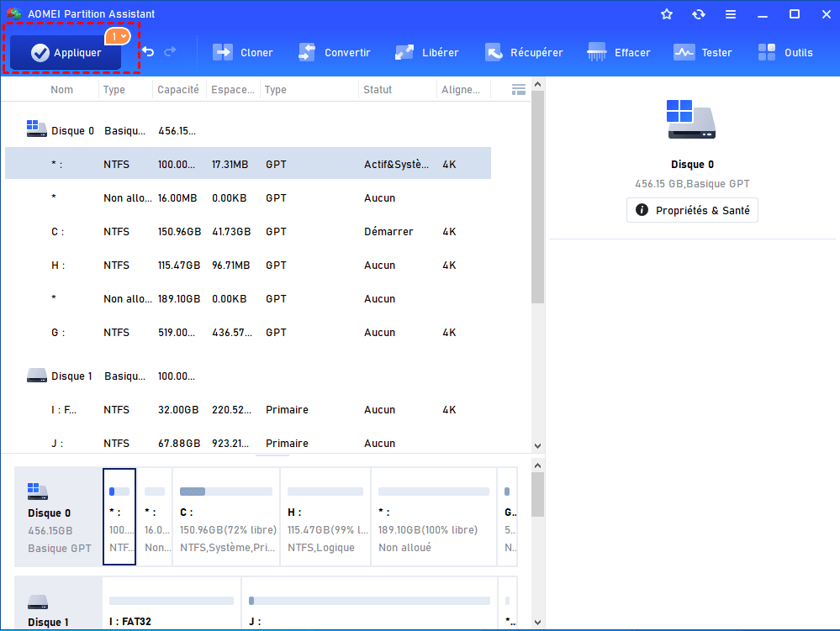The image size is (840, 631).
Task: Open the Outils menu
Action: (x=785, y=52)
